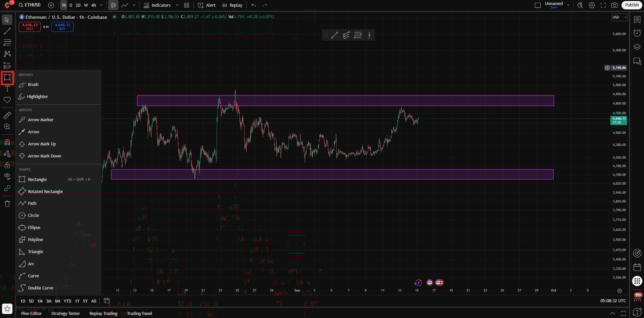Screen dimensions: 644x318
Task: Open the USD currency dropdown
Action: 619,17
